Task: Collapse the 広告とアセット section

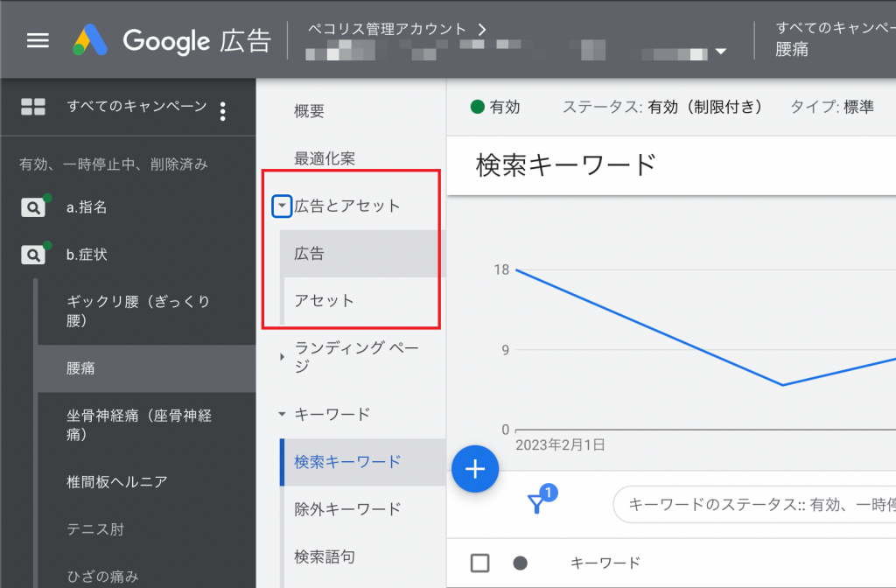Action: tap(282, 206)
